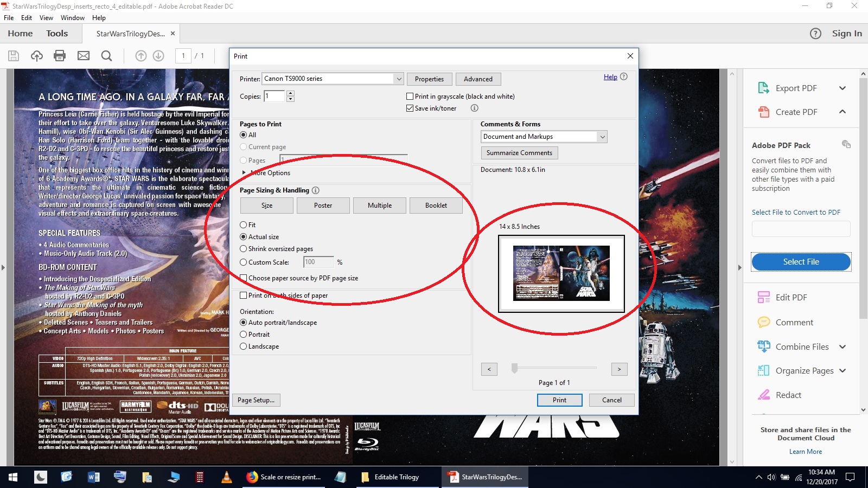Select the All pages radio button

(x=244, y=135)
